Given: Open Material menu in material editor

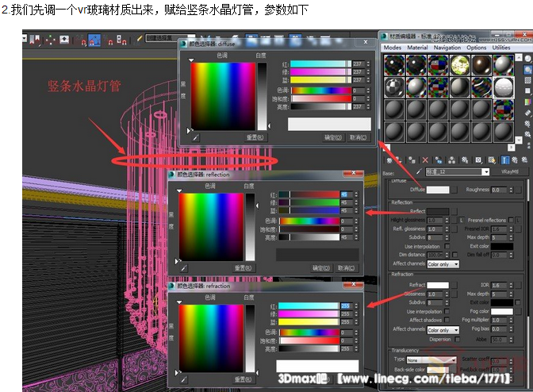Looking at the screenshot, I should [x=417, y=48].
